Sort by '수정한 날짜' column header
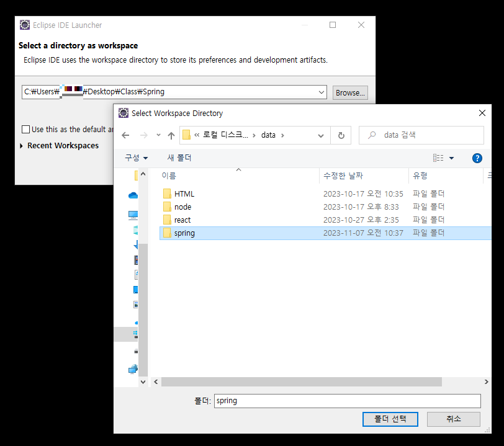Viewport: 504px width, 446px height. pos(343,176)
